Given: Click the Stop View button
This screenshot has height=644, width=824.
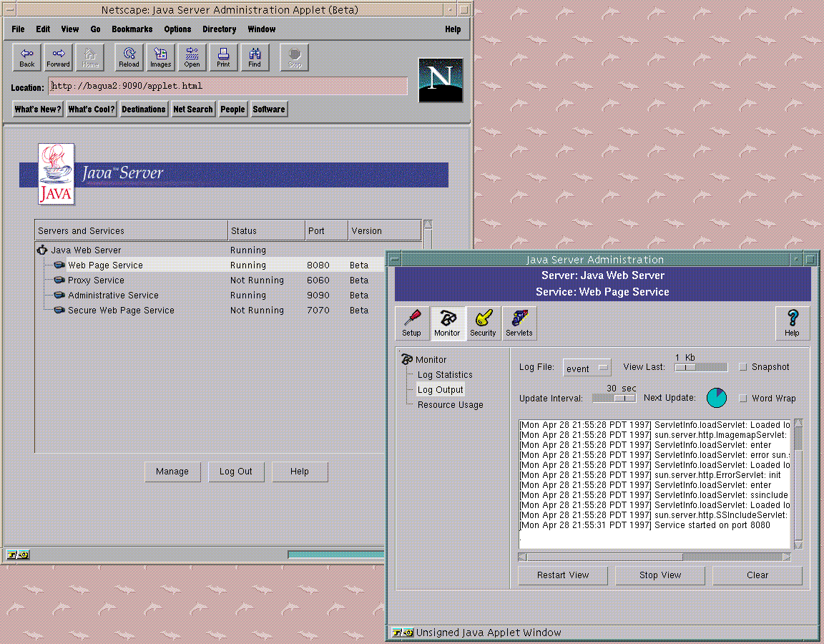Looking at the screenshot, I should 660,575.
